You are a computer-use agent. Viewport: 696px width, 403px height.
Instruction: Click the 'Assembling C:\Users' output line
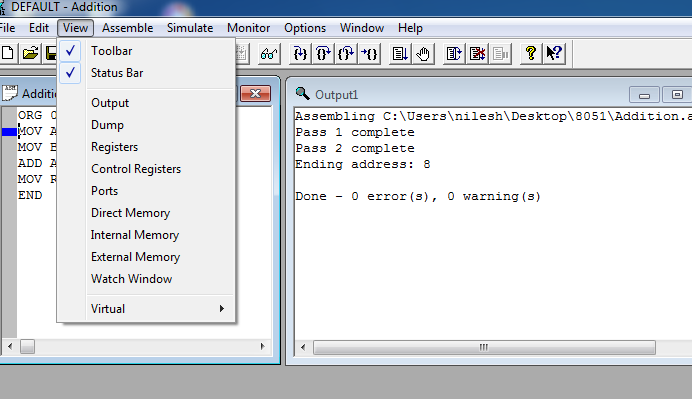coord(494,116)
